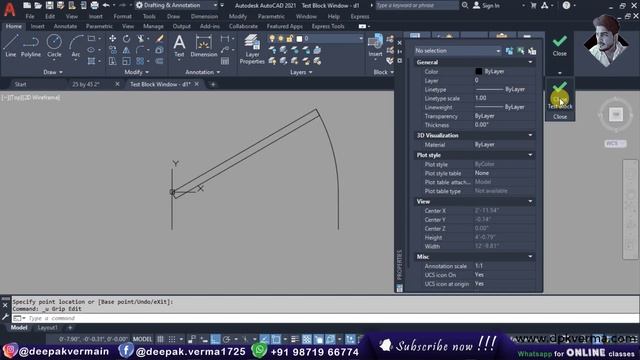This screenshot has width=640, height=360.
Task: Click the add layout plus button
Action: 70,328
